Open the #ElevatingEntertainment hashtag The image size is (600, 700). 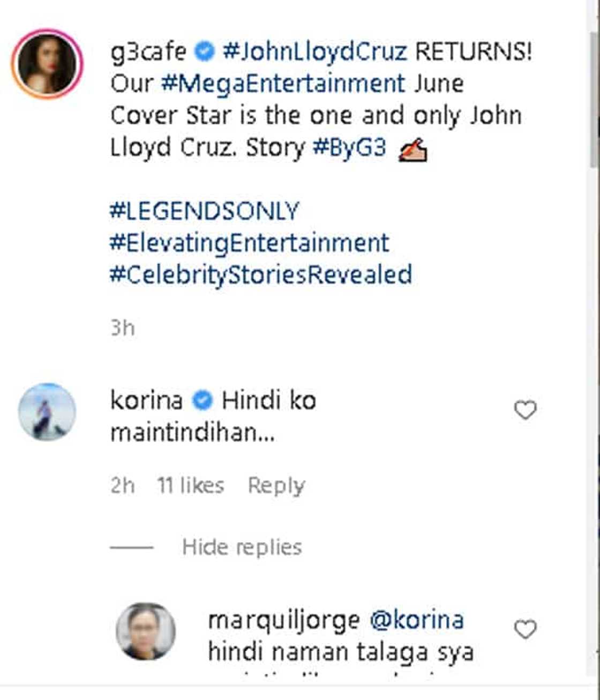(250, 243)
